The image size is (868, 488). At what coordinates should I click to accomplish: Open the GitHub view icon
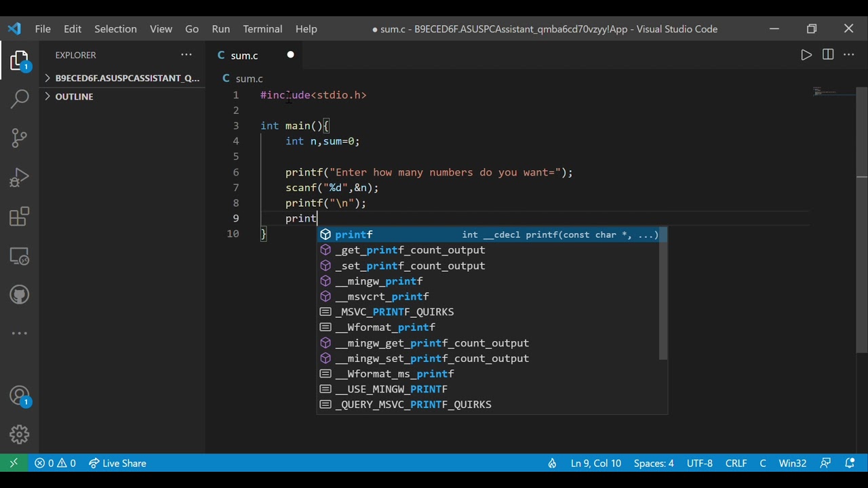coord(20,295)
